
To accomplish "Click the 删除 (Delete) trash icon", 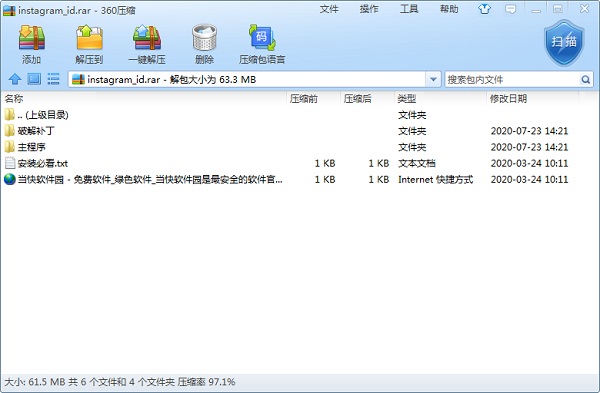I will tap(204, 38).
